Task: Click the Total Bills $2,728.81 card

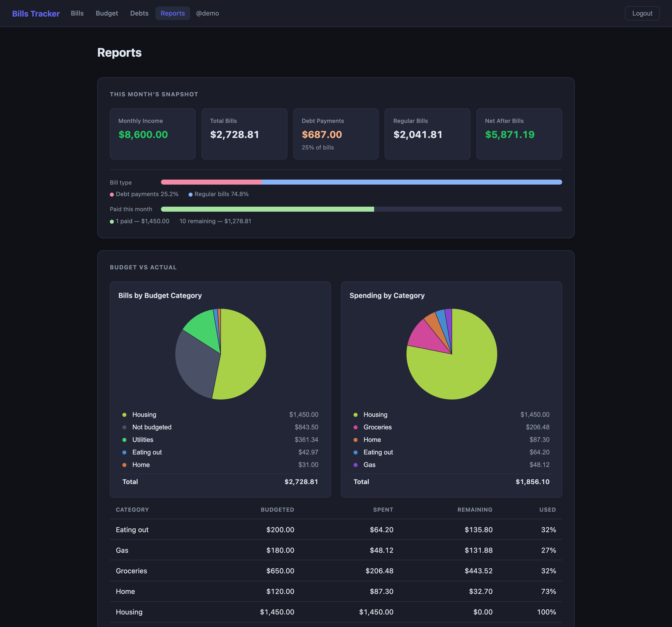Action: [x=244, y=134]
